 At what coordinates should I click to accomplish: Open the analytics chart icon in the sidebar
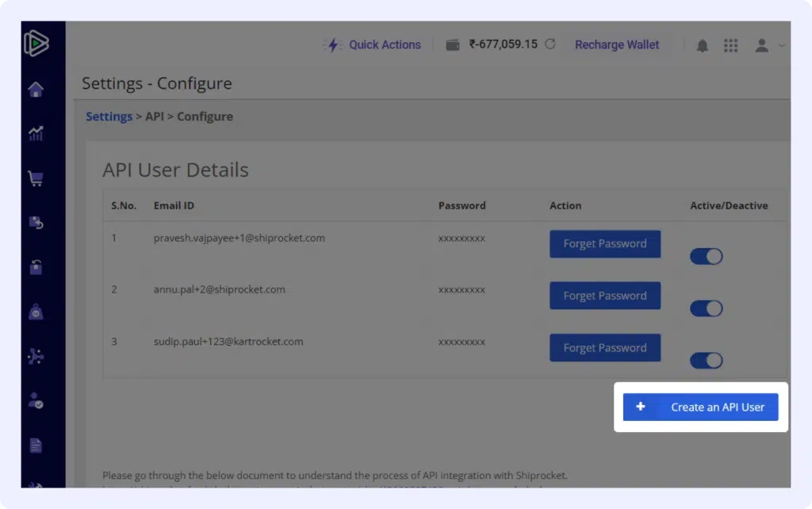click(x=36, y=134)
